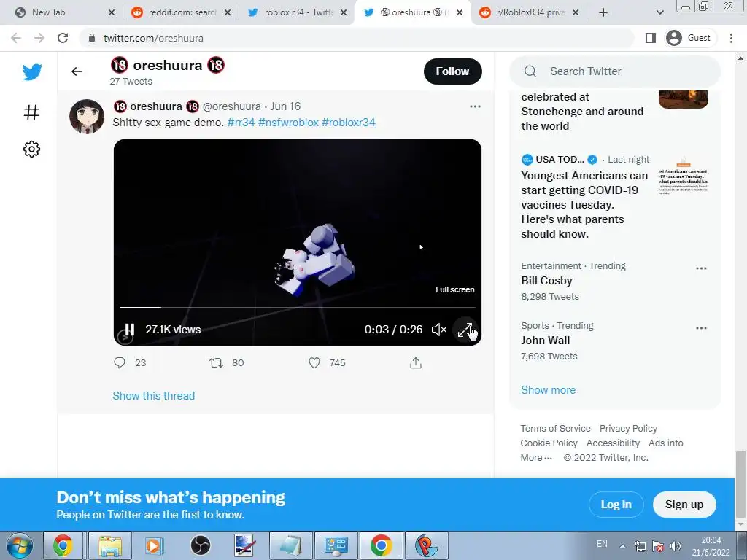Pause the playing video
747x560 pixels.
coord(129,330)
